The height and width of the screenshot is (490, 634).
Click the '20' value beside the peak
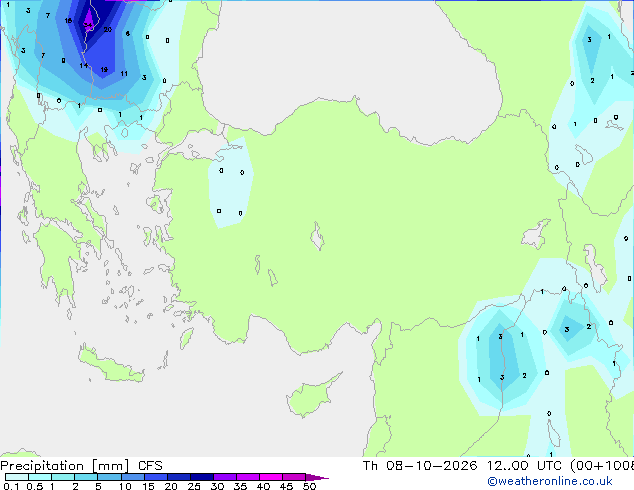(x=108, y=30)
